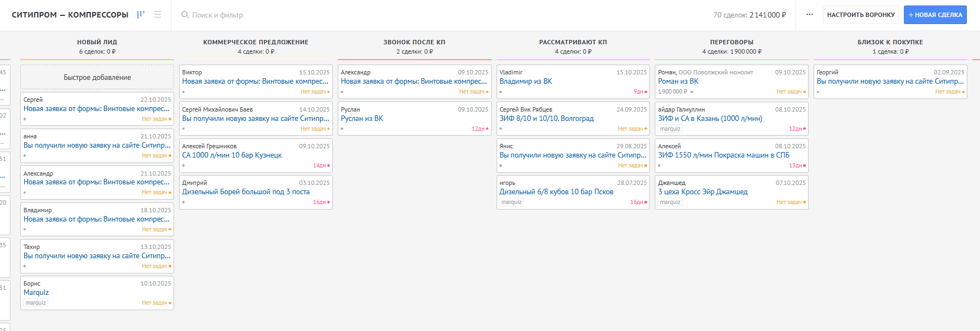Click marquiz tag on игорь deal card
The image size is (980, 331).
click(x=511, y=202)
